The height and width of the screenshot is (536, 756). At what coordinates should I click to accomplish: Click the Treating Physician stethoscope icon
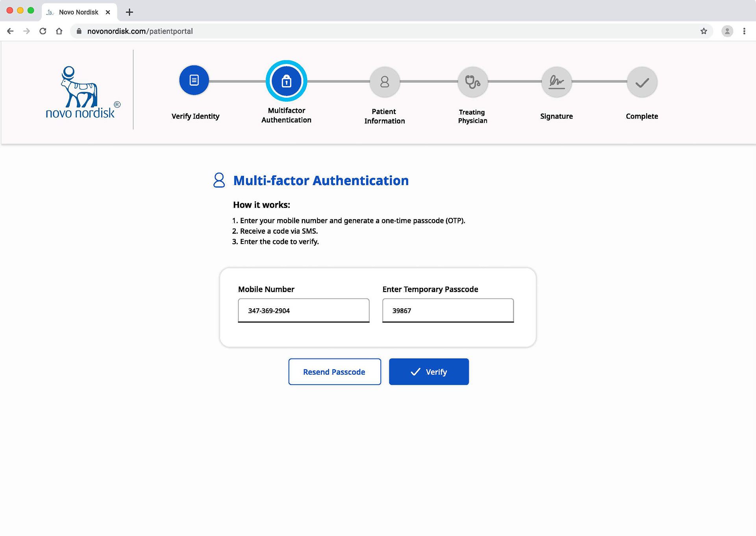coord(472,82)
